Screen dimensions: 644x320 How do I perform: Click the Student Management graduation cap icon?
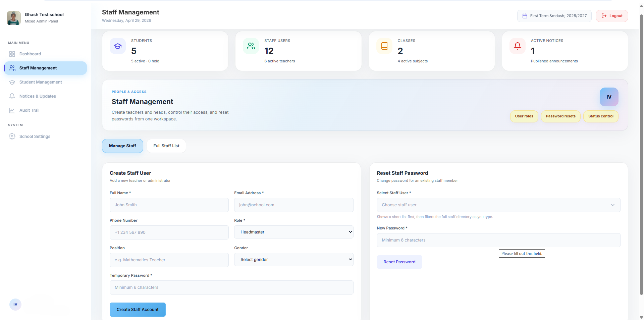[12, 82]
